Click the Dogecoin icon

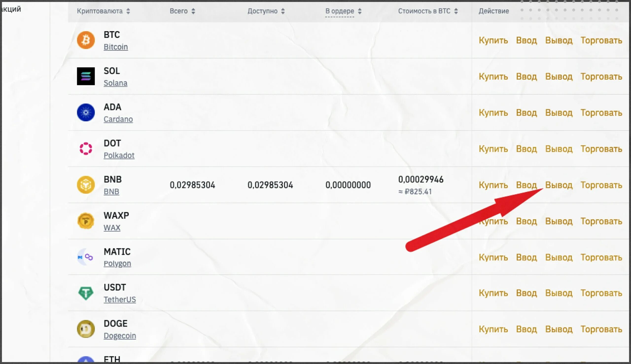tap(86, 329)
